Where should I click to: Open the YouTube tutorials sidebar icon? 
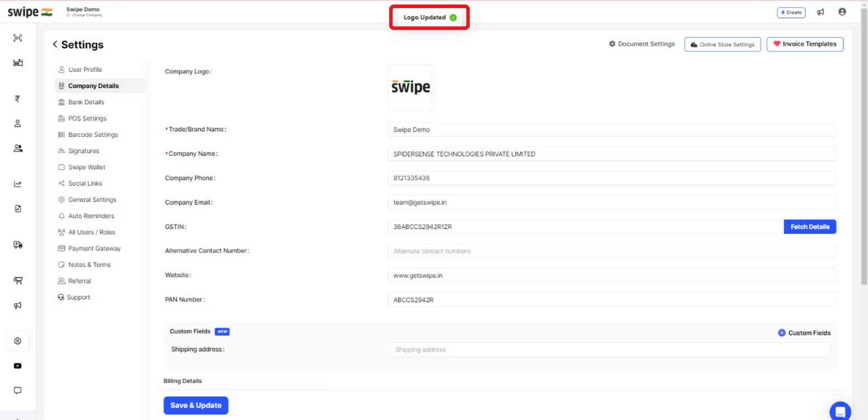(x=18, y=366)
